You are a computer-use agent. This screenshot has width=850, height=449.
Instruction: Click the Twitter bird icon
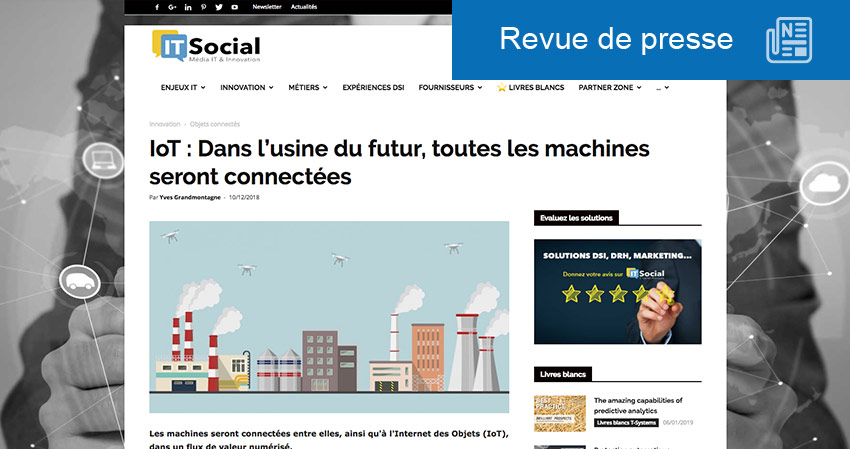218,7
